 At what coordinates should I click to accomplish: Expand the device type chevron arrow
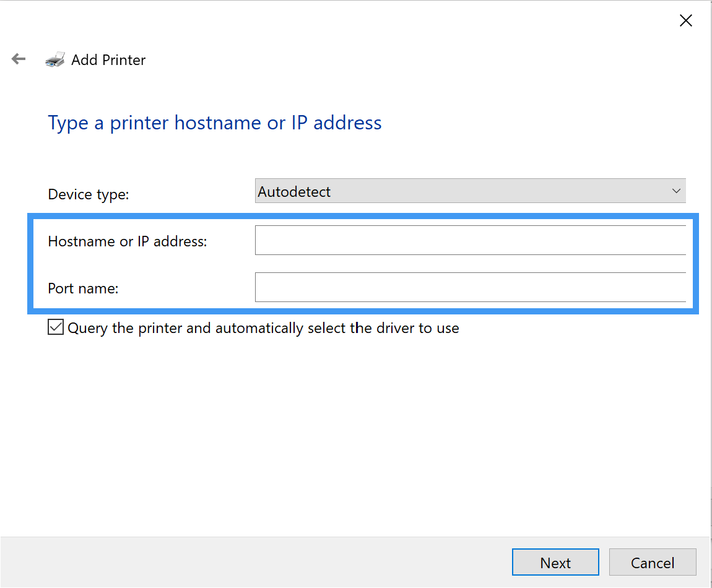click(x=675, y=191)
